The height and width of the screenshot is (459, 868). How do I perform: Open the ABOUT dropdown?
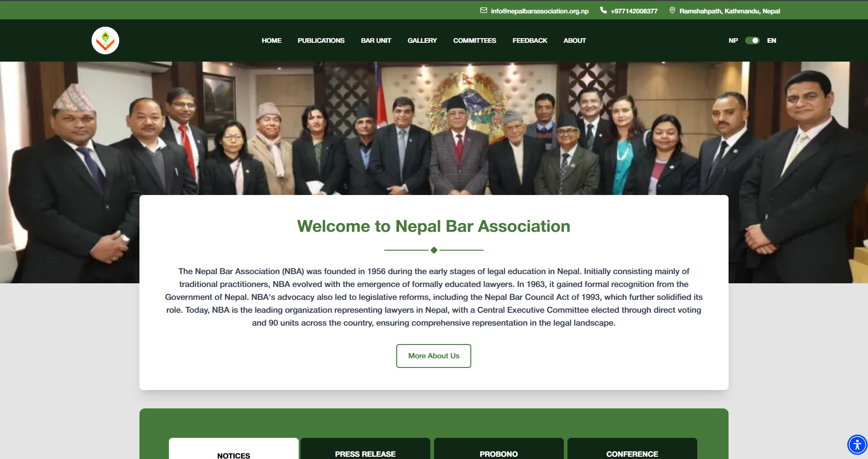pos(574,40)
